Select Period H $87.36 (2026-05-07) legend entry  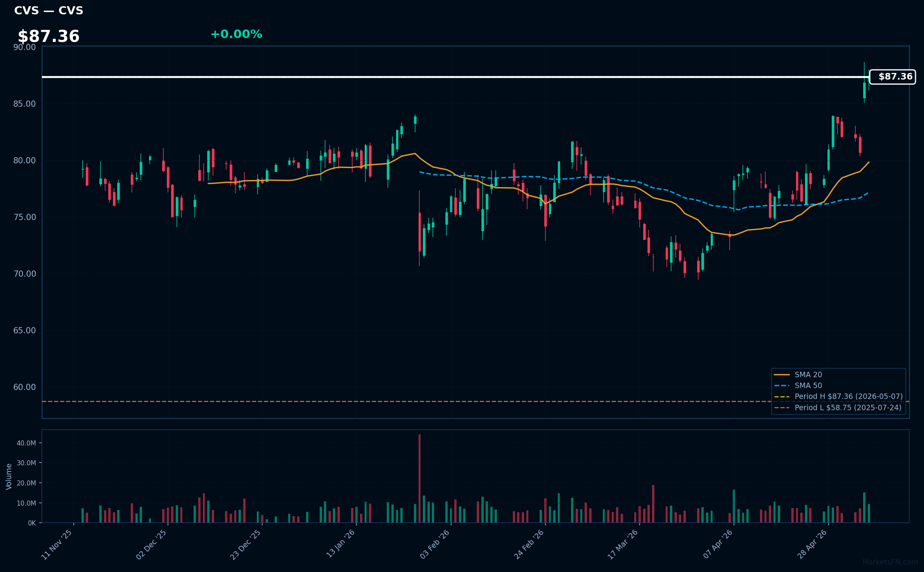838,396
